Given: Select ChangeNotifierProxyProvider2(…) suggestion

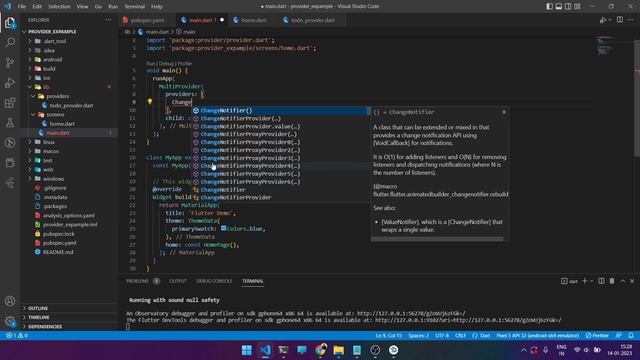Looking at the screenshot, I should [281, 150].
